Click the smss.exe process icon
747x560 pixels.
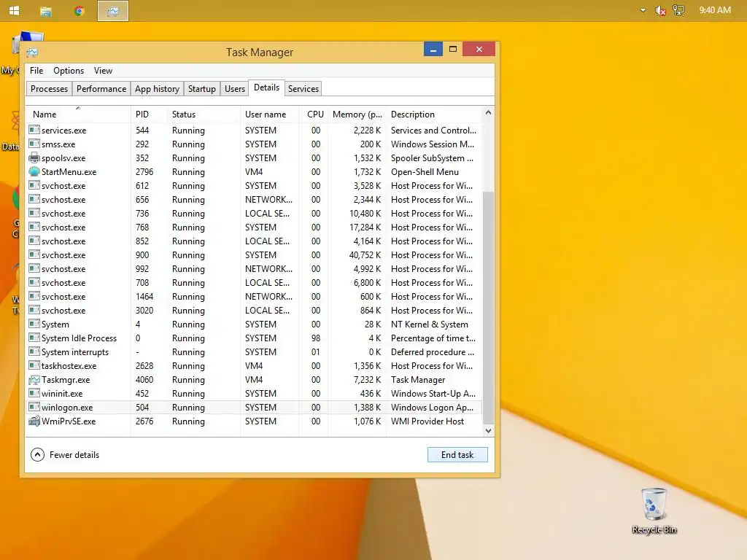click(x=34, y=144)
